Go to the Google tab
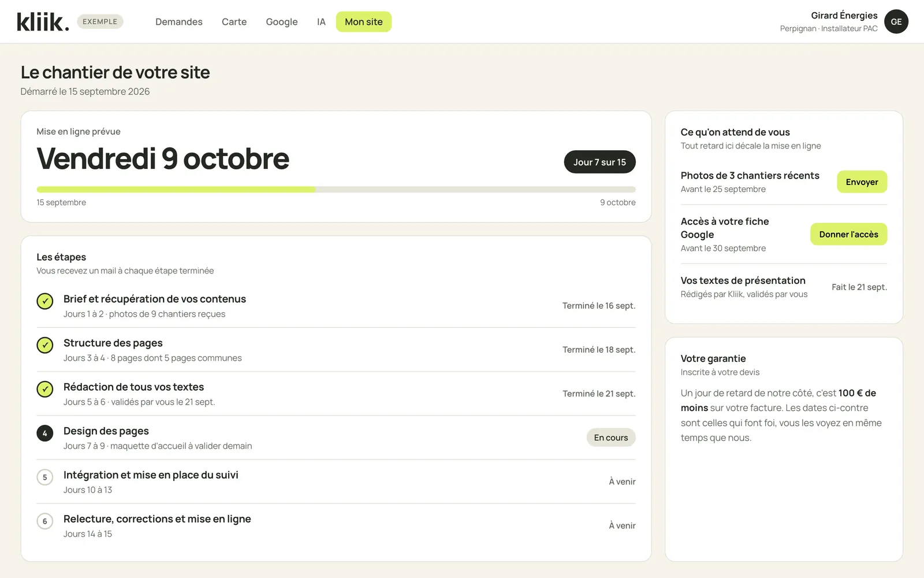924x578 pixels. pos(282,21)
